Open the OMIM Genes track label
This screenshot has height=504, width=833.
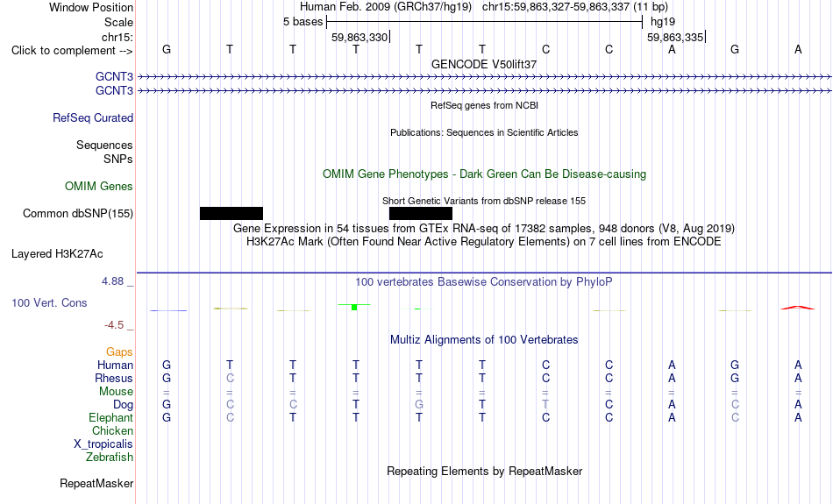99,187
